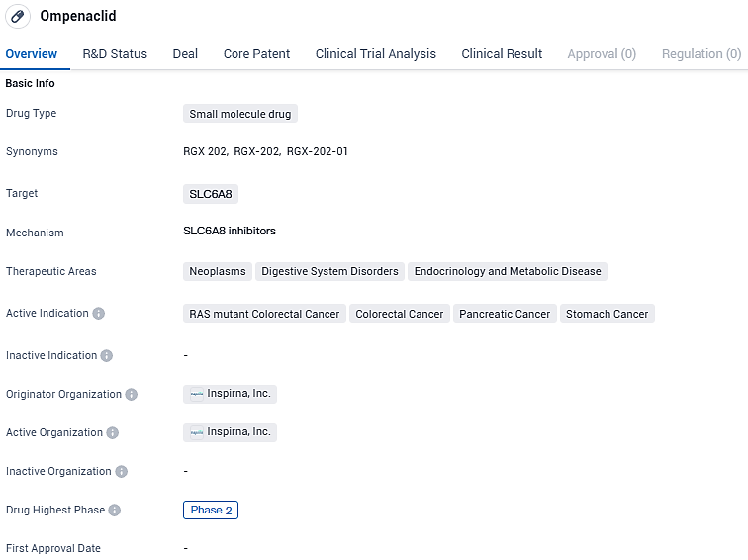The image size is (748, 560).
Task: Open the Deal tab
Action: 185,54
